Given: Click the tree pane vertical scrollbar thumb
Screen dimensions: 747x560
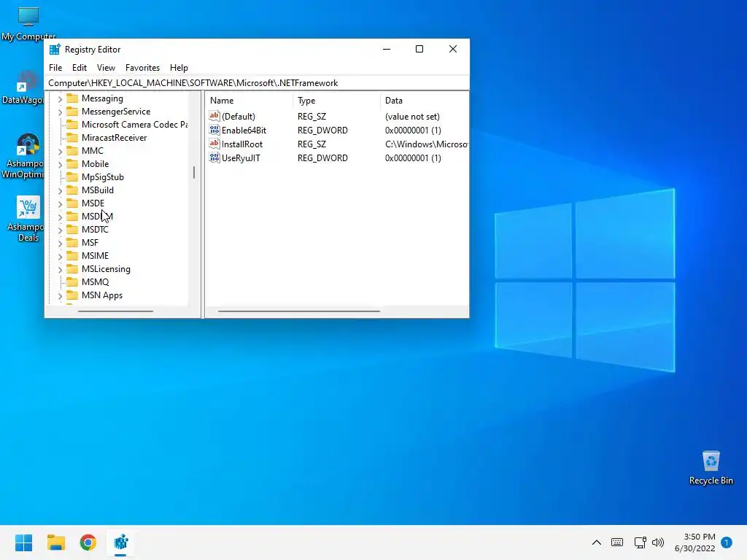Looking at the screenshot, I should coord(194,172).
